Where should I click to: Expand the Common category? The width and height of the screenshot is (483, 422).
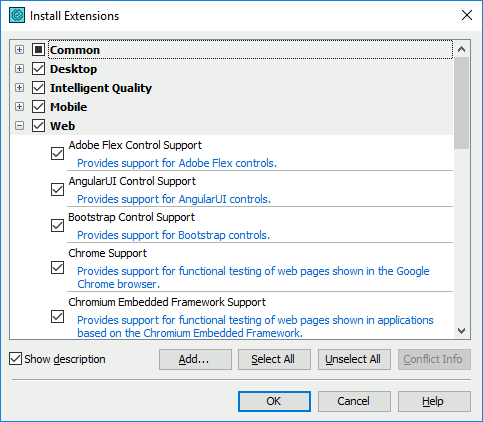pos(20,50)
